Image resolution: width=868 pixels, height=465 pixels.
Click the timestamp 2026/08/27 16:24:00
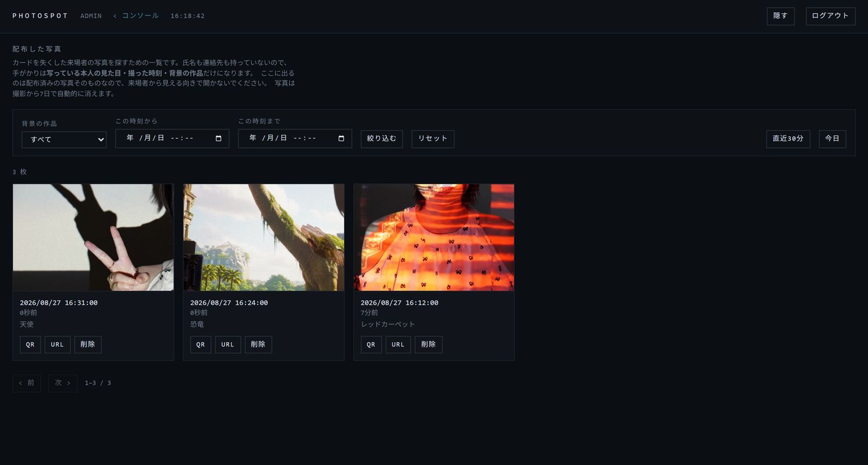coord(229,302)
